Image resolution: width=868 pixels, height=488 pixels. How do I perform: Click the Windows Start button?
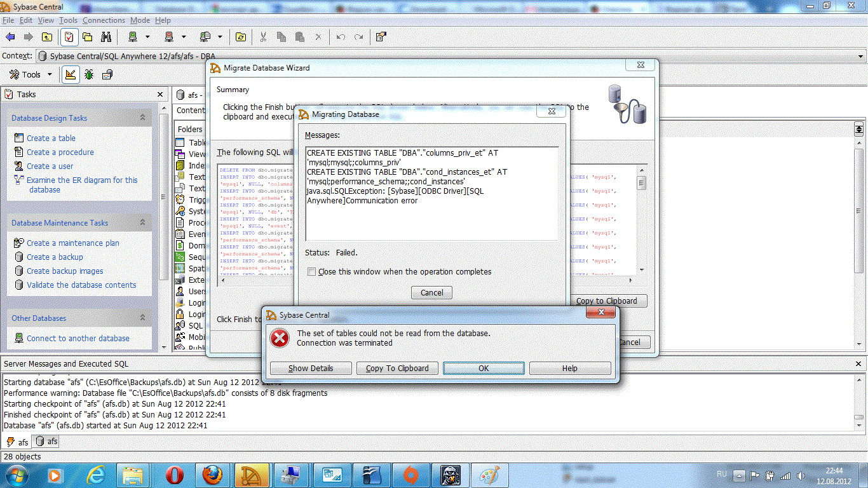click(x=16, y=475)
